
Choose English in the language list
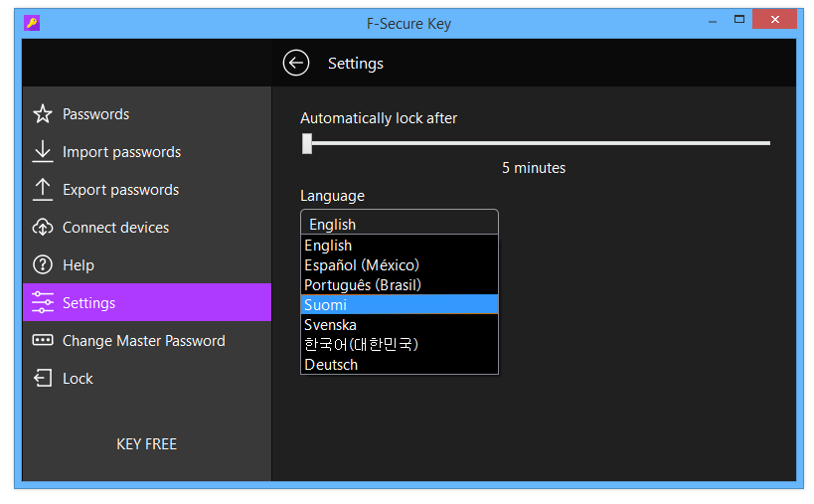[400, 245]
